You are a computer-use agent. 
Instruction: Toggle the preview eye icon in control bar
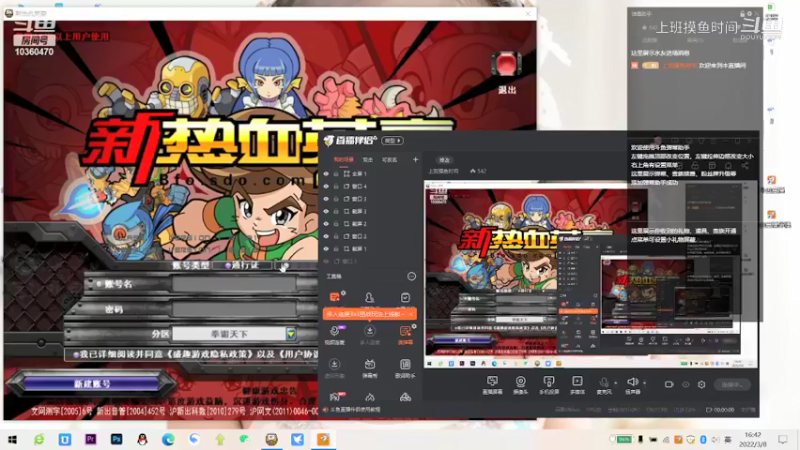tap(686, 384)
